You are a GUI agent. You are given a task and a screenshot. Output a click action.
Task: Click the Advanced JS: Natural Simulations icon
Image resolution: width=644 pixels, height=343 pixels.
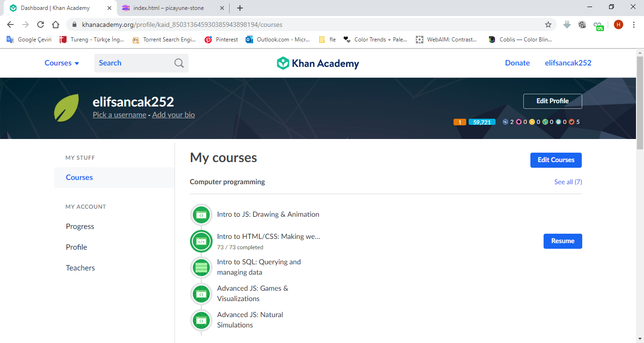click(x=201, y=320)
